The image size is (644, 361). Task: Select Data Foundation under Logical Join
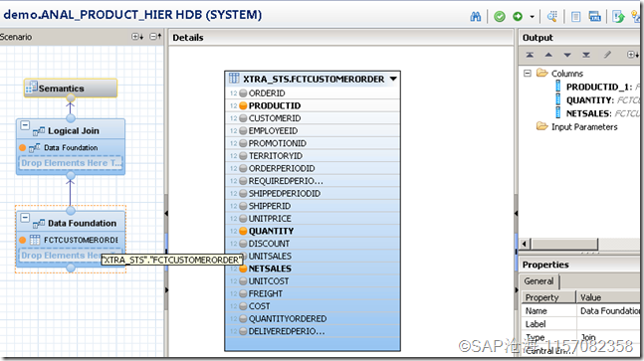click(71, 147)
